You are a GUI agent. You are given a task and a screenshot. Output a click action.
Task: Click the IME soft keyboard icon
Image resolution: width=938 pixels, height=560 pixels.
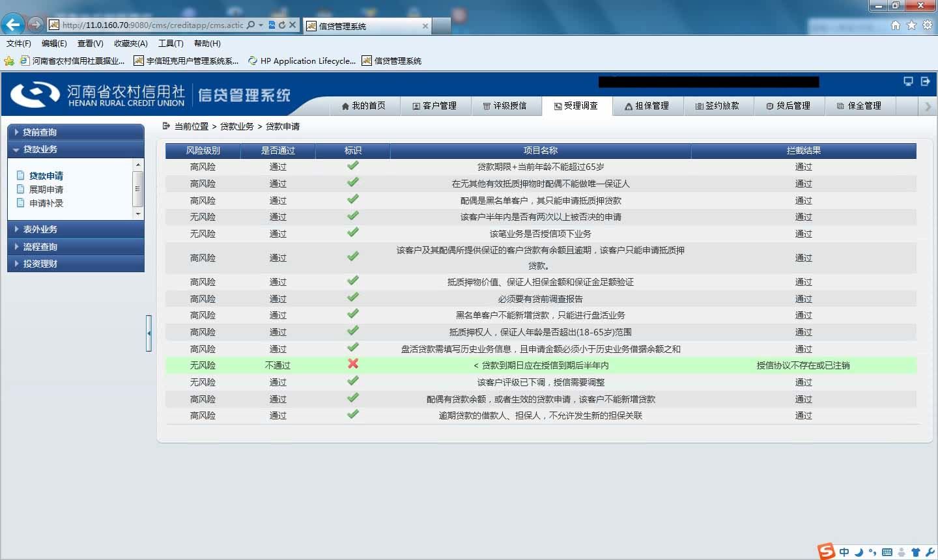[887, 552]
